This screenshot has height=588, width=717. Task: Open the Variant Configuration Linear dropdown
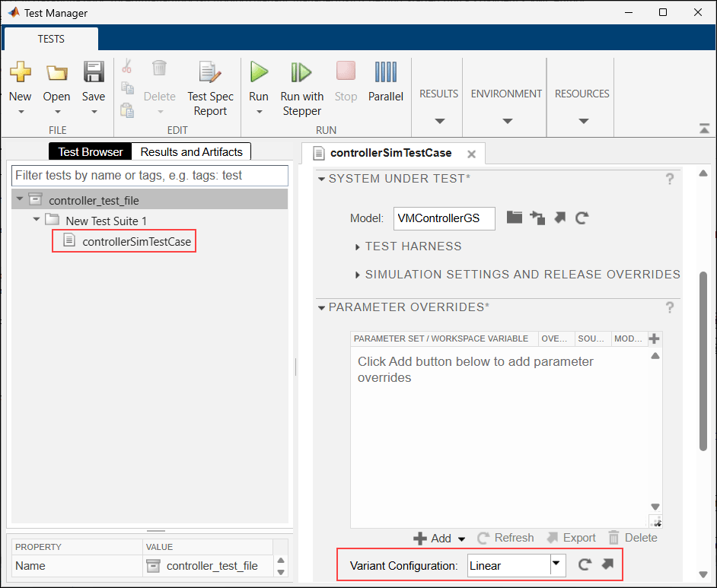click(556, 564)
